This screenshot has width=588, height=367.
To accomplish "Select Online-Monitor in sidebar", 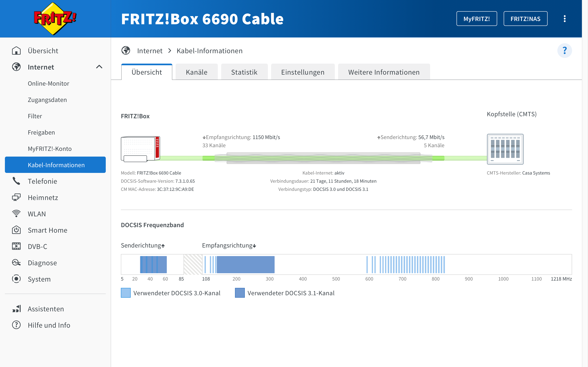I will (48, 83).
